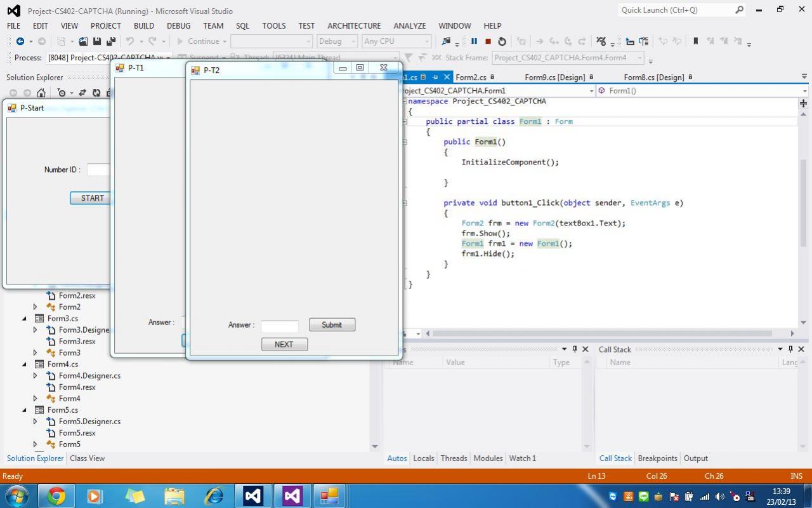
Task: Click the Open File folder icon
Action: [82, 41]
